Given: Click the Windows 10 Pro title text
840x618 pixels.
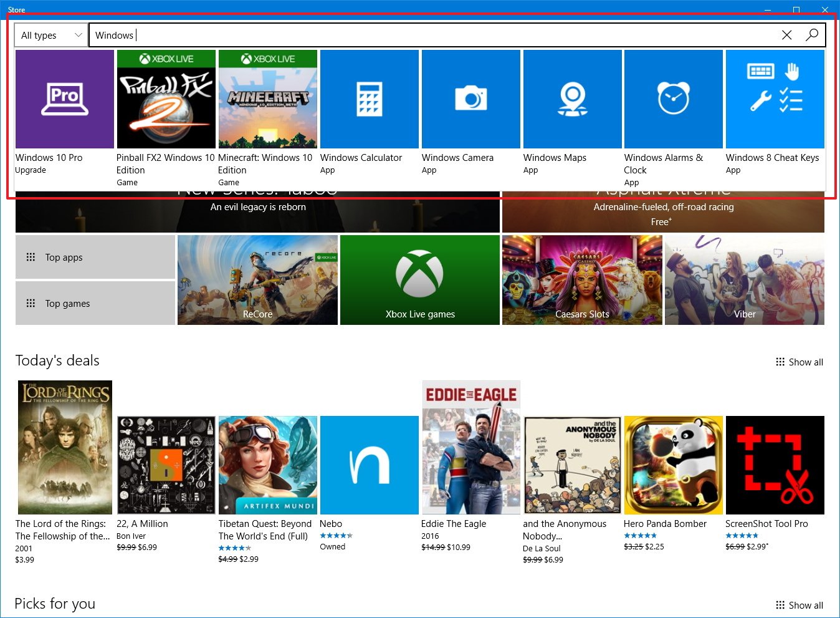Looking at the screenshot, I should pyautogui.click(x=49, y=158).
